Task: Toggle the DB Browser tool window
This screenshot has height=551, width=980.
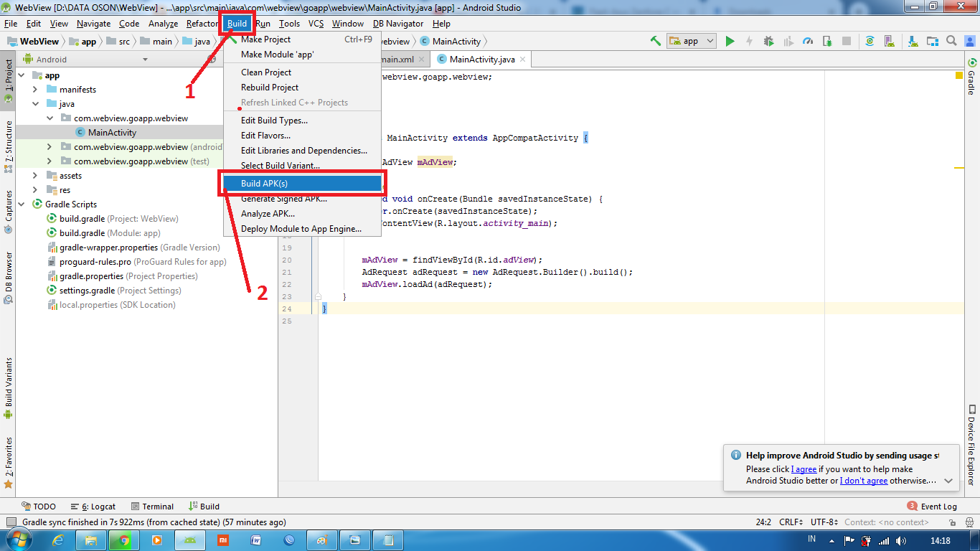Action: (8, 277)
